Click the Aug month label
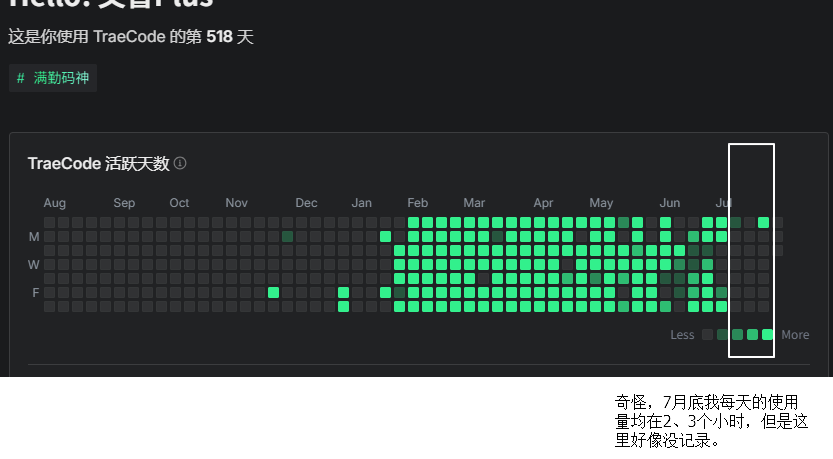 click(55, 203)
